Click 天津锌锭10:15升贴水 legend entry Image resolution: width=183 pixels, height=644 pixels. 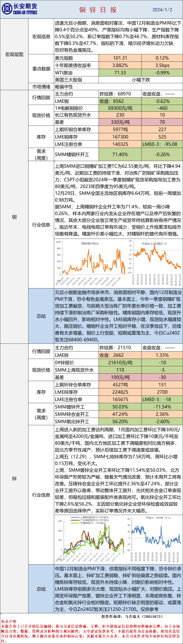(x=88, y=523)
